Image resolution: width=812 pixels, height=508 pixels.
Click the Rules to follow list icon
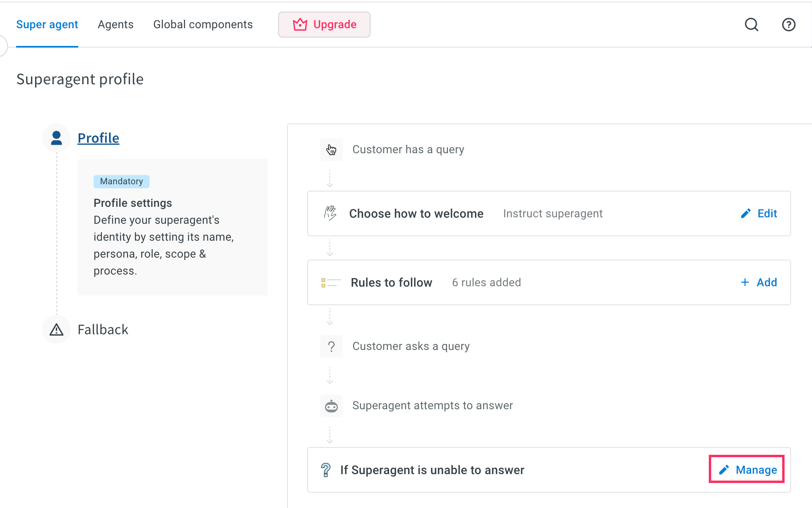(331, 283)
